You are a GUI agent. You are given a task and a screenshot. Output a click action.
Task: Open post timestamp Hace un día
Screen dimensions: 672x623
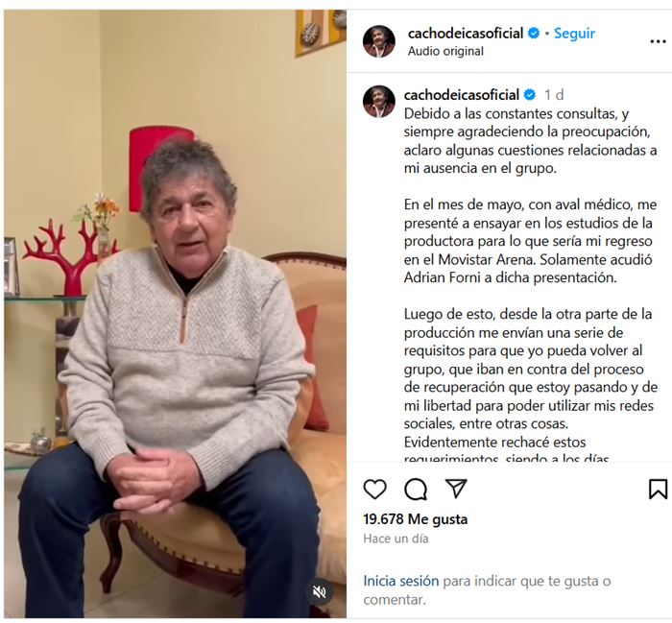pyautogui.click(x=396, y=539)
